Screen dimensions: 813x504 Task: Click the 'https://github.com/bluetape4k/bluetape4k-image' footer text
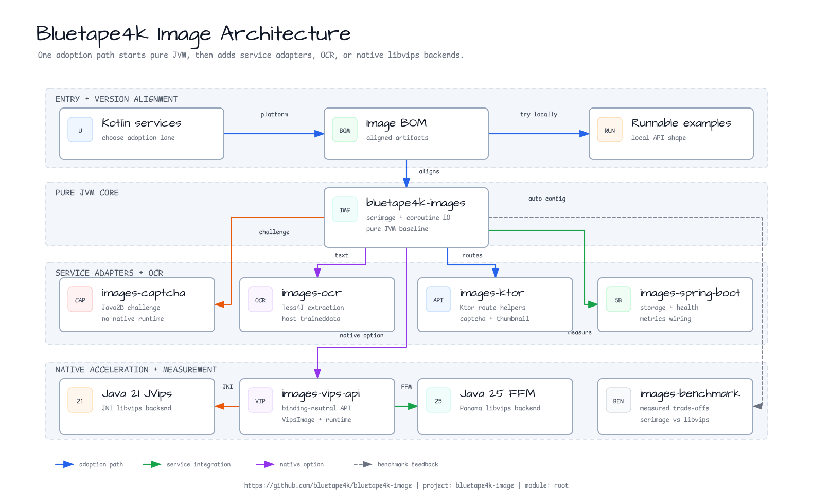[328, 485]
